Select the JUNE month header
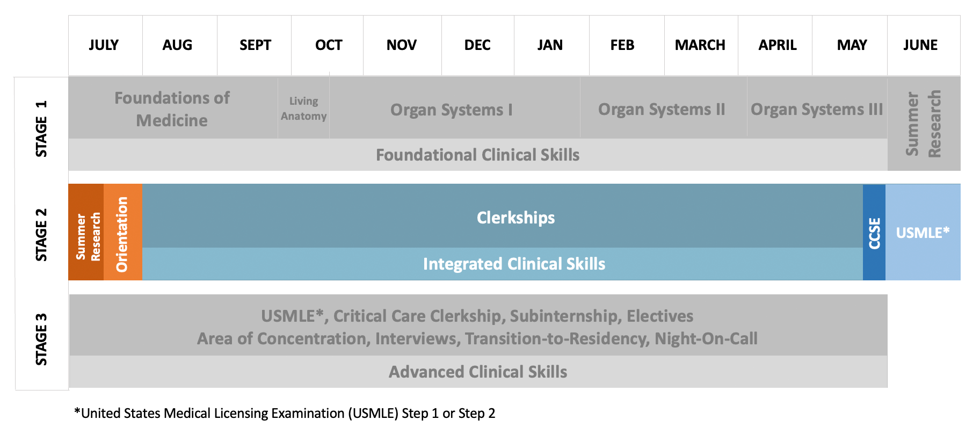This screenshot has width=980, height=434. coord(921,45)
